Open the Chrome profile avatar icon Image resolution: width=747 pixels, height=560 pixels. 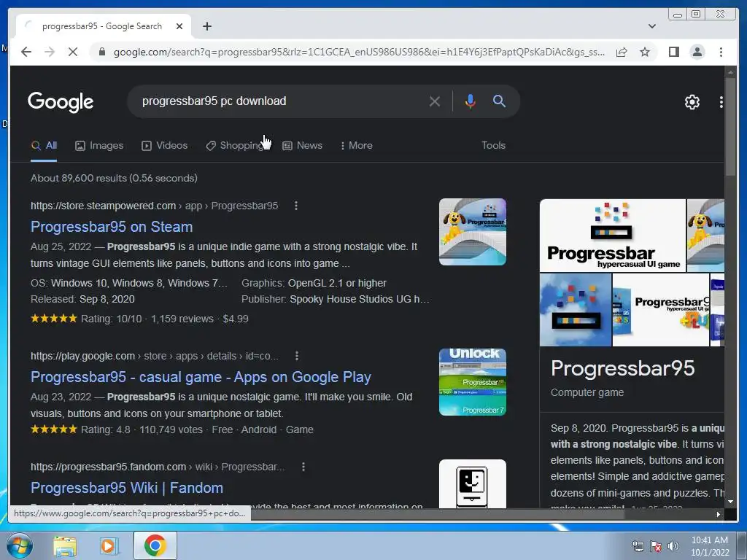pyautogui.click(x=697, y=52)
